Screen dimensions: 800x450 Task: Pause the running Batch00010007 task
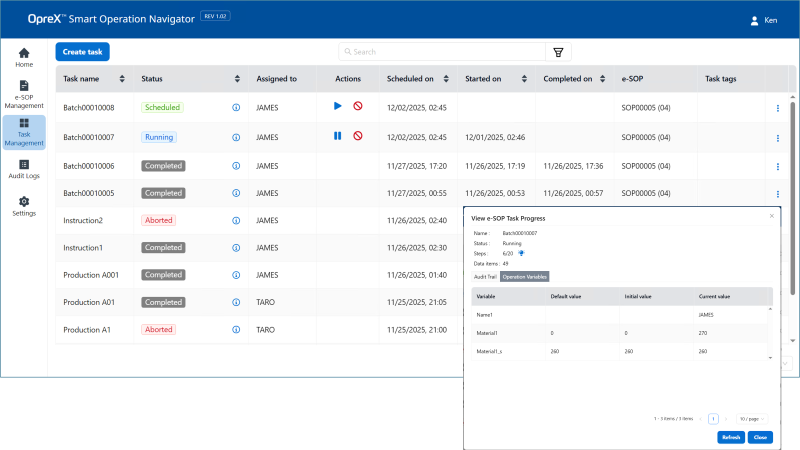click(x=338, y=136)
